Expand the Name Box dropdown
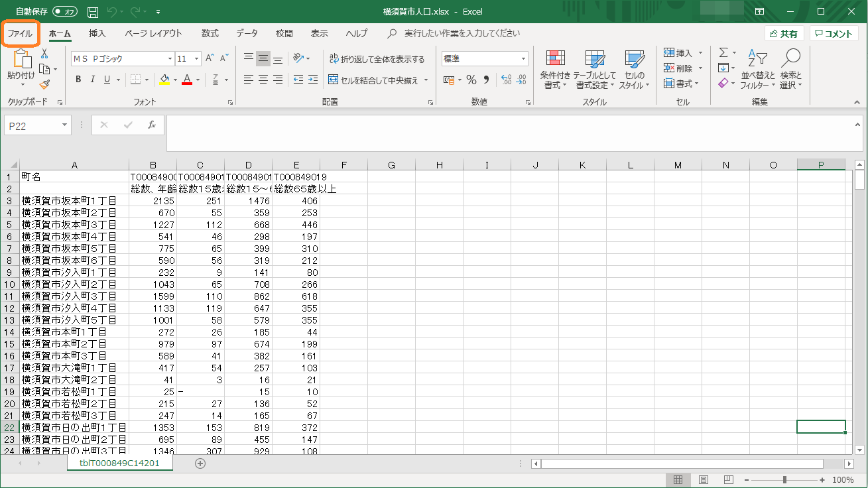This screenshot has height=488, width=868. point(64,125)
